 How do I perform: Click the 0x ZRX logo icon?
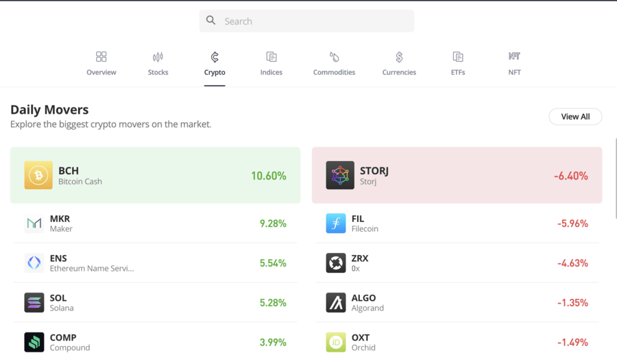(x=336, y=263)
